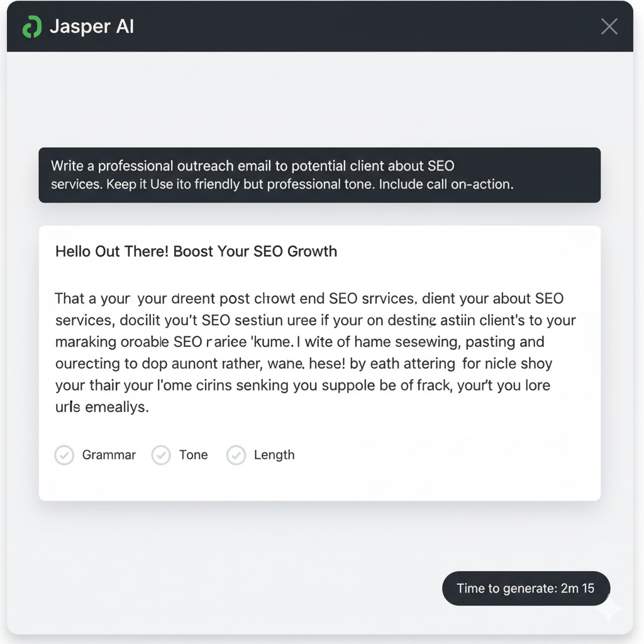Click the "Hello Out There!" email heading
The width and height of the screenshot is (644, 644).
click(112, 252)
